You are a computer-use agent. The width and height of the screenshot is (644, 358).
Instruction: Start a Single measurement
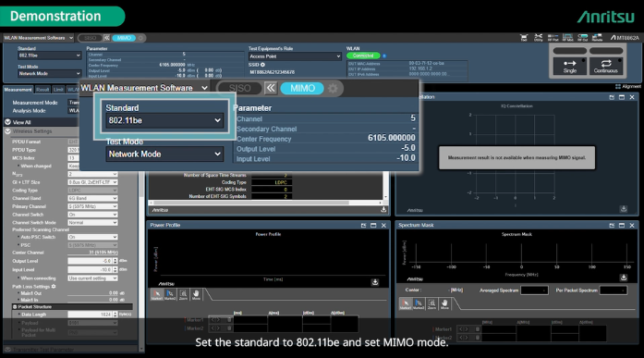coord(570,66)
